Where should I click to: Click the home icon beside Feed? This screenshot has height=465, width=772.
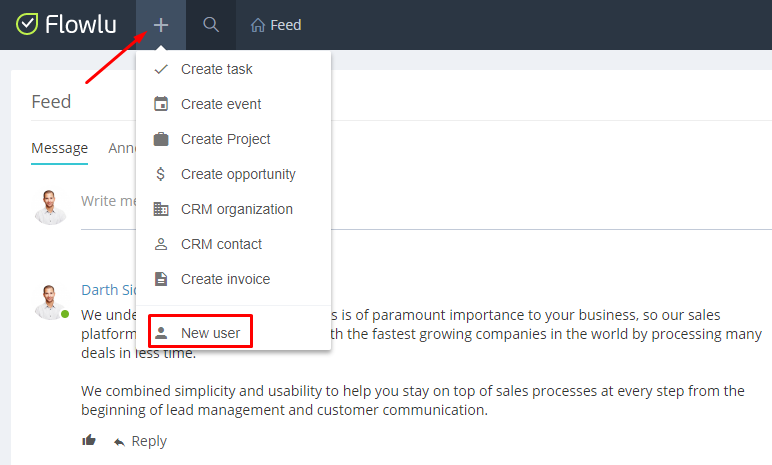[x=257, y=25]
